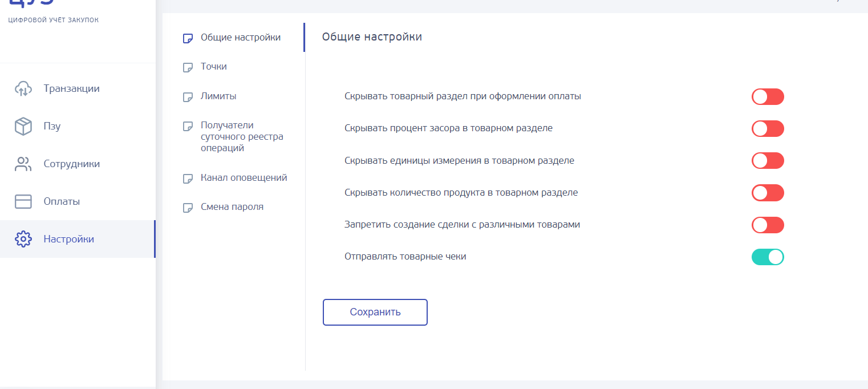Screen dimensions: 868x389
Task: Enable Скрывать товарный раздел при оформлении оплаты
Action: tap(768, 97)
